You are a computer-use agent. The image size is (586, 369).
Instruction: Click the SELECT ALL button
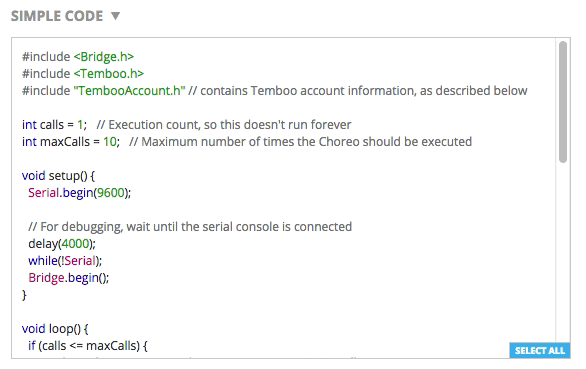coord(540,350)
